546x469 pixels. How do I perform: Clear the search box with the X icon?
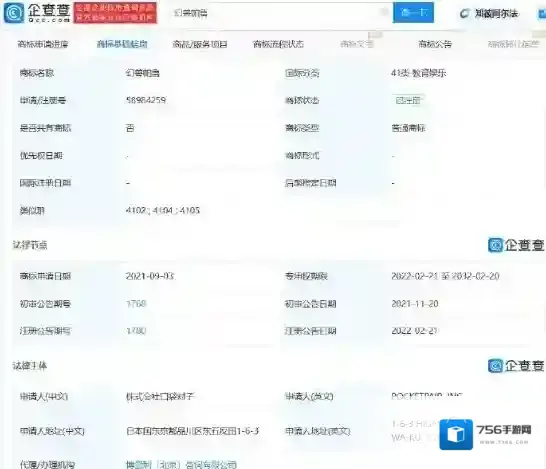coord(384,13)
